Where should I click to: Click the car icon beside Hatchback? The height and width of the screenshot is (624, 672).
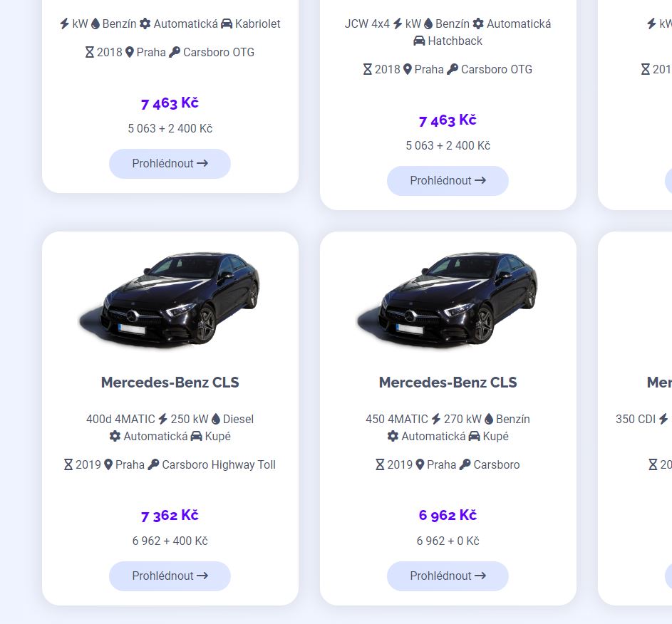point(419,41)
